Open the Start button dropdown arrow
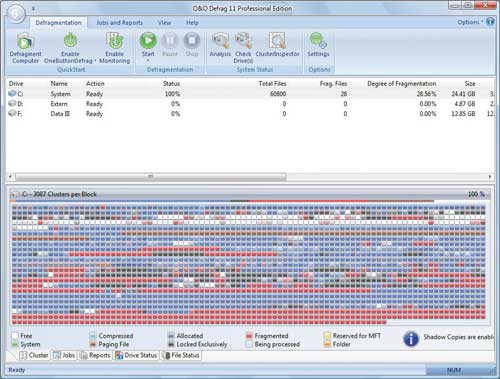The image size is (500, 379). click(148, 61)
